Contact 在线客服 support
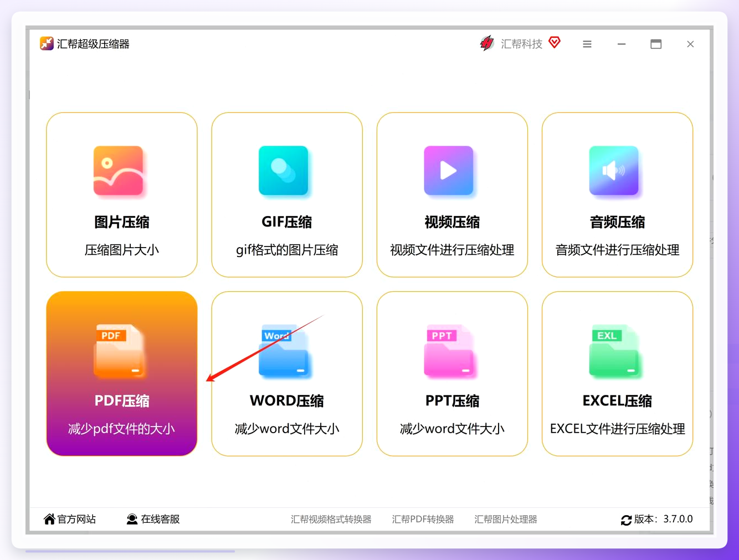Screen dimensions: 739x560 [160, 519]
